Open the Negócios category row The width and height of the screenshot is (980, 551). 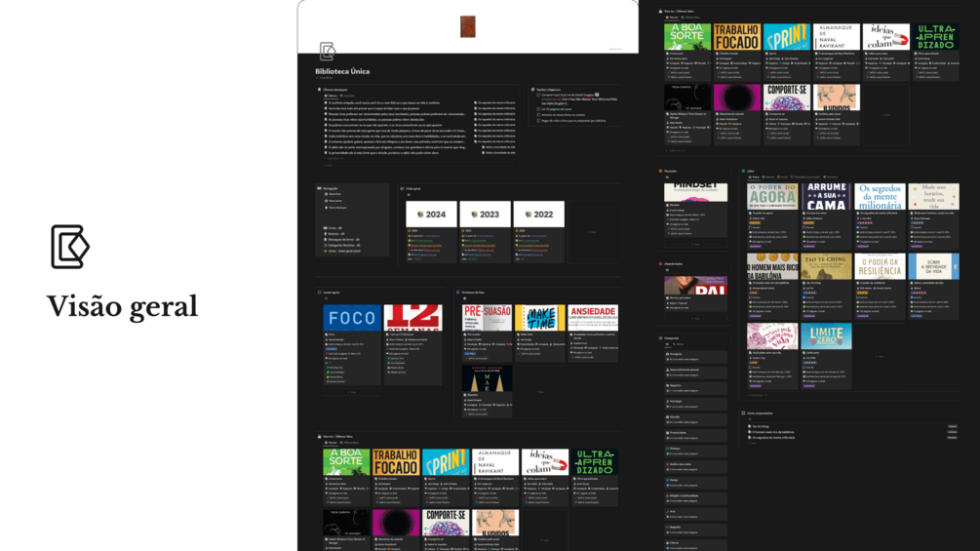[x=695, y=388]
